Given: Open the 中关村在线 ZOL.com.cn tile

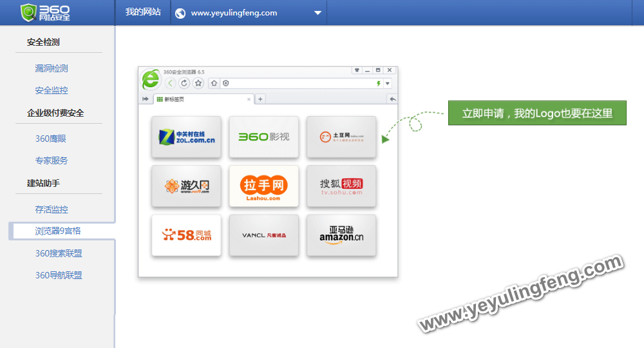Looking at the screenshot, I should [186, 137].
